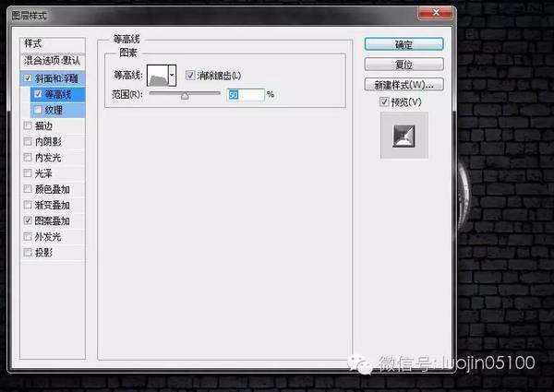Viewport: 554px width, 392px height.
Task: Enable the 描边 checkbox
Action: [x=28, y=125]
